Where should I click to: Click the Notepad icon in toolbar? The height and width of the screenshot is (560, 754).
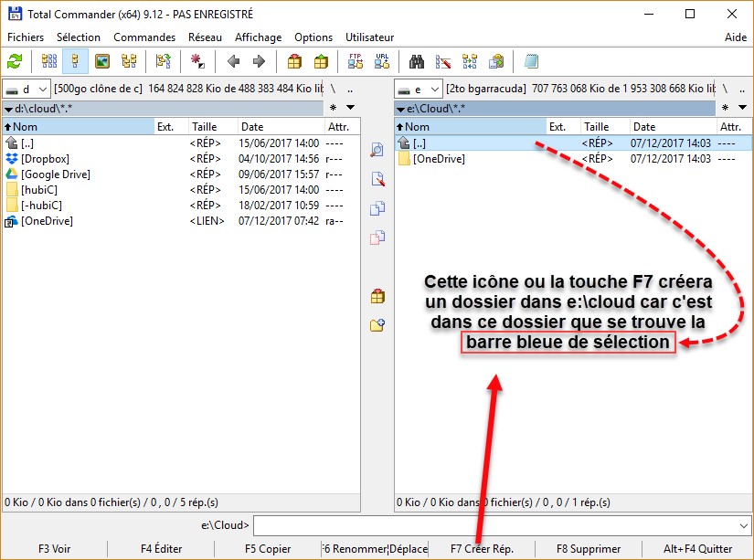tap(532, 62)
